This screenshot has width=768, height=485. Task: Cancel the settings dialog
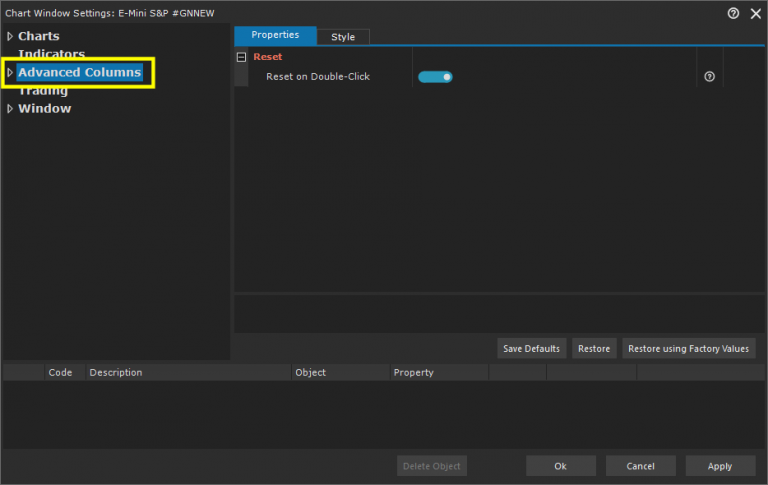point(640,466)
